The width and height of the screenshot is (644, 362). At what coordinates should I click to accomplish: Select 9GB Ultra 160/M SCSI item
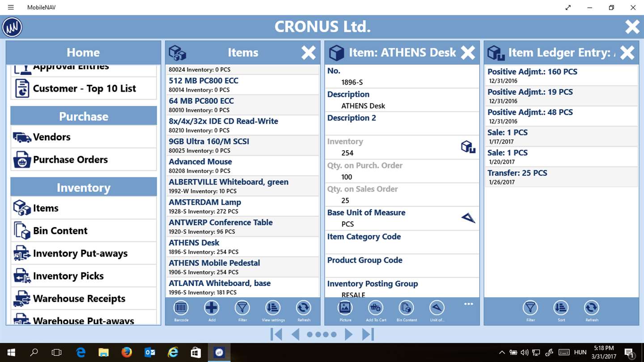pos(243,146)
